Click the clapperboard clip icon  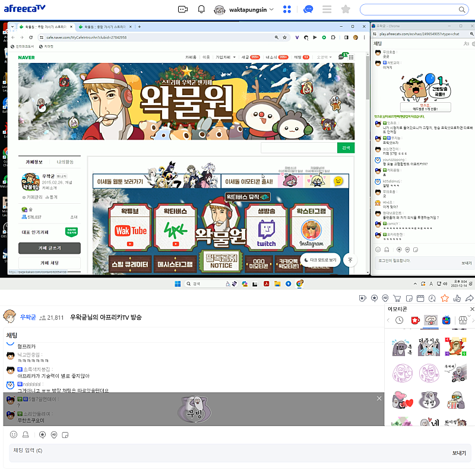pos(420,298)
